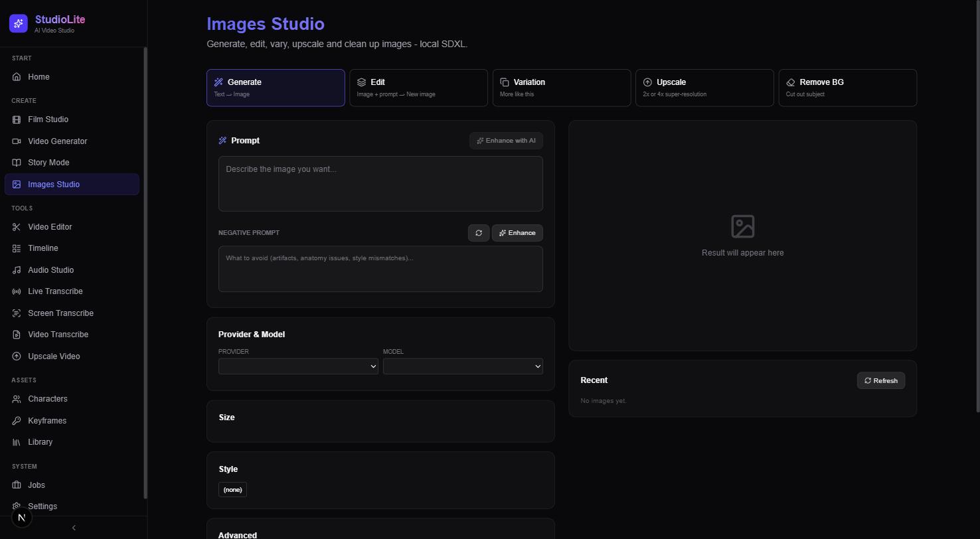Reset negative prompt with refresh icon
The width and height of the screenshot is (980, 539).
(479, 233)
